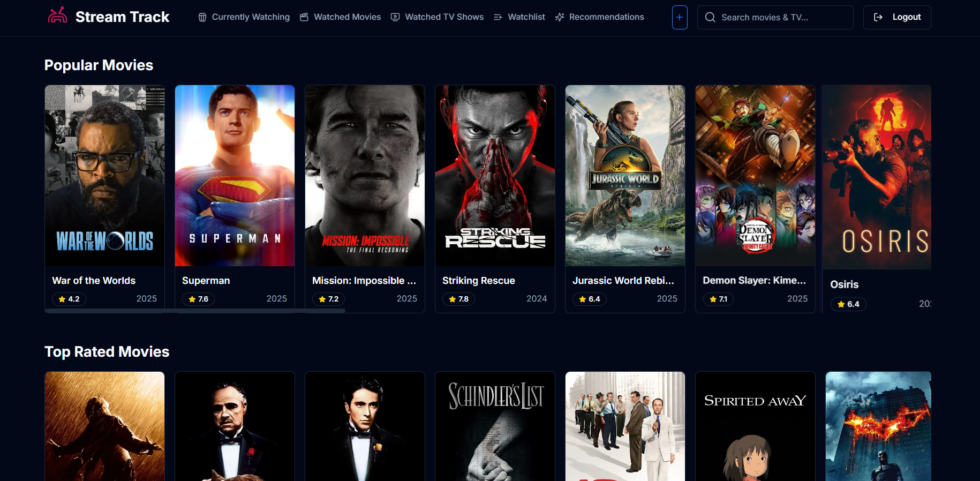Click the Logout button

(897, 17)
